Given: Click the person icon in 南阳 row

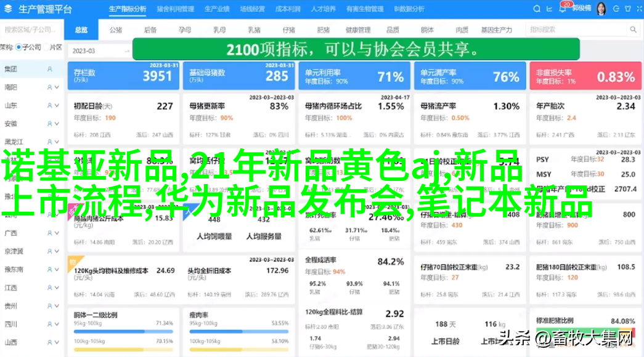Looking at the screenshot, I should click(50, 87).
